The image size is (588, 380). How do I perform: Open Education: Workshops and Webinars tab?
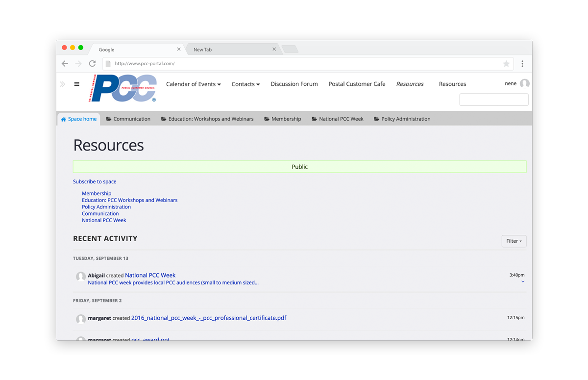coord(207,119)
